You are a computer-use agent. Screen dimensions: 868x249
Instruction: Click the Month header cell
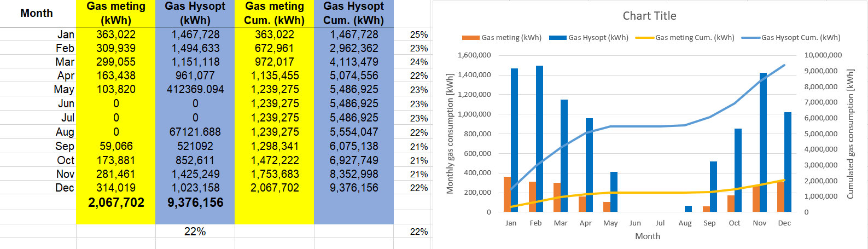pos(37,13)
